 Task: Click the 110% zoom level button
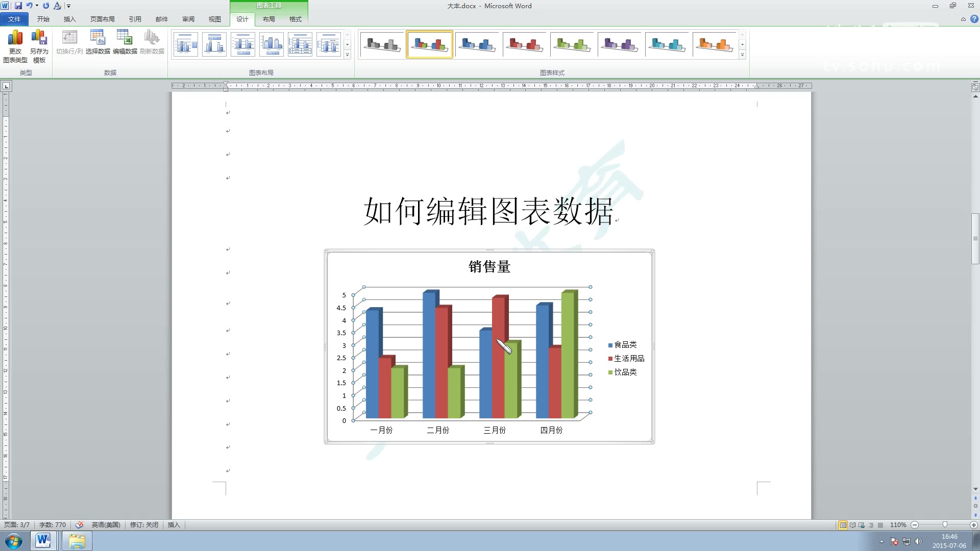tap(898, 525)
